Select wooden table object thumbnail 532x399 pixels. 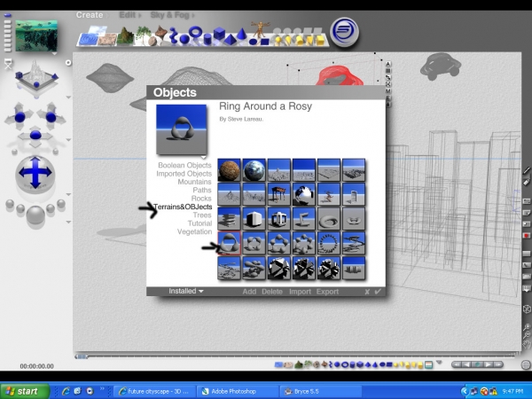point(279,194)
